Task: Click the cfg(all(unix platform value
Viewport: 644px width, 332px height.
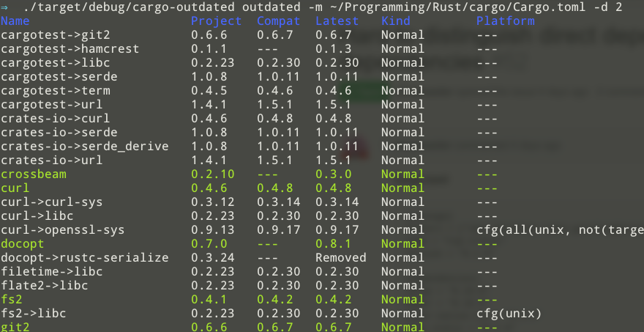Action: pyautogui.click(x=561, y=230)
